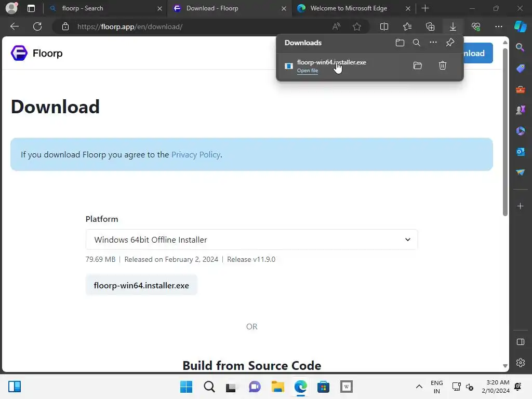Open the Windows Start menu
This screenshot has height=399, width=532.
point(186,387)
